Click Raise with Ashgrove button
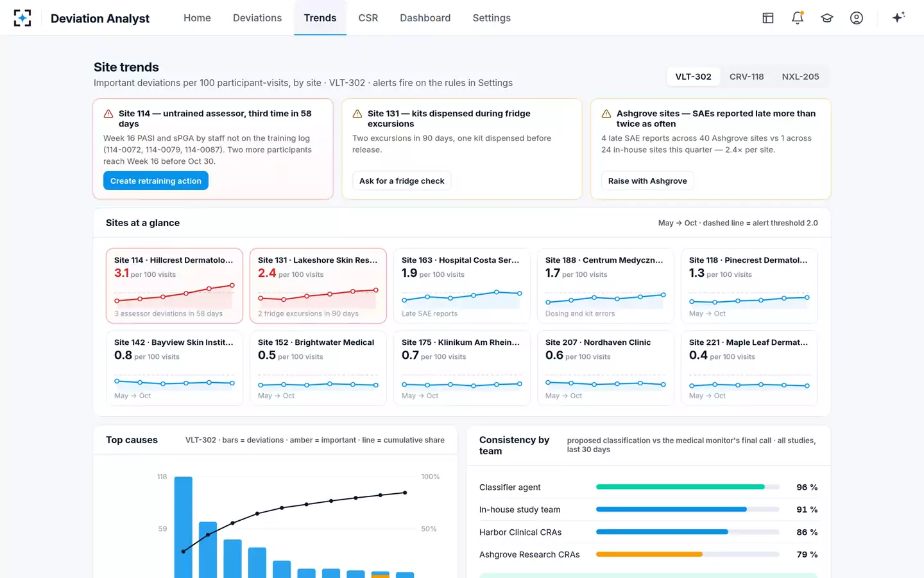924x578 pixels. pyautogui.click(x=647, y=181)
